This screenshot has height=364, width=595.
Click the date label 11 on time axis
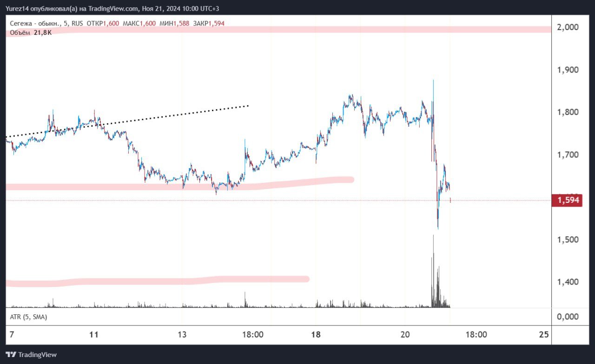pos(94,334)
